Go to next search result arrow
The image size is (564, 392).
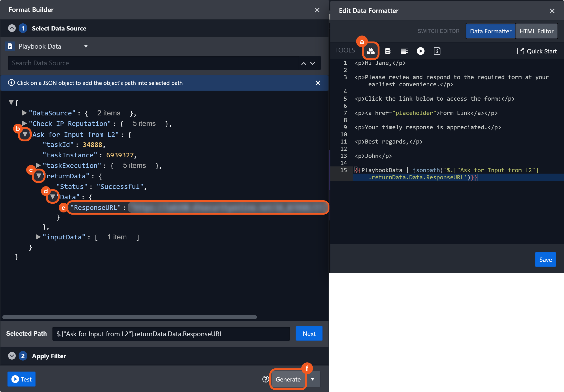(313, 63)
